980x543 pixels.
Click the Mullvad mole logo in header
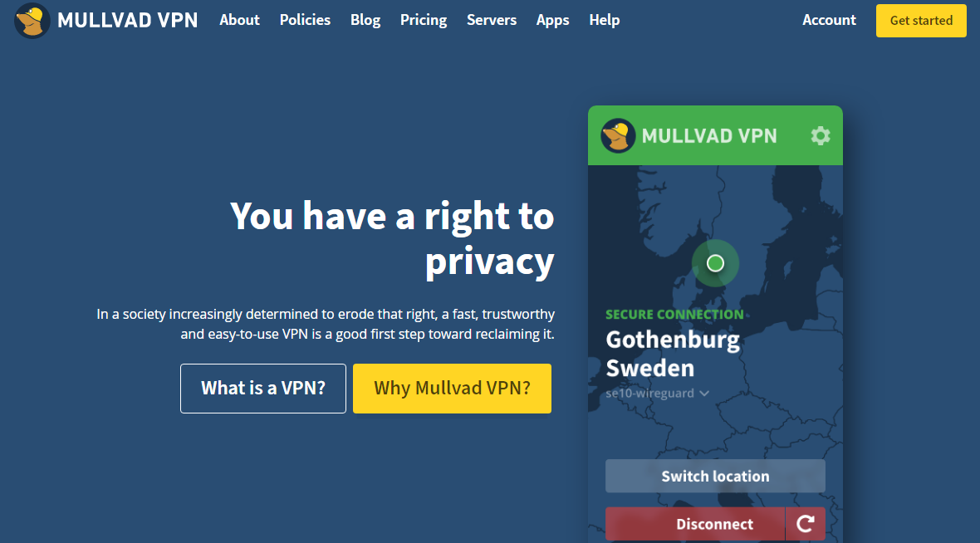[32, 21]
